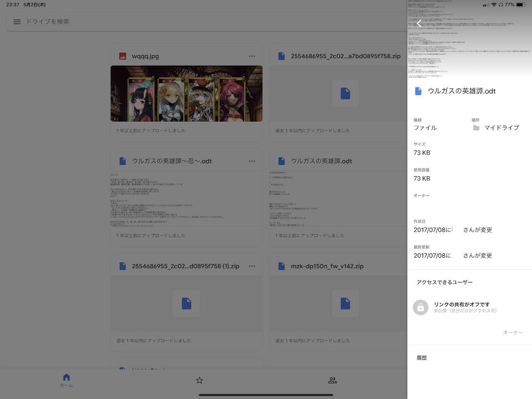532x399 pixels.
Task: Open the ウルガスの英雄譚〜忍〜.odt document preview
Action: 186,198
